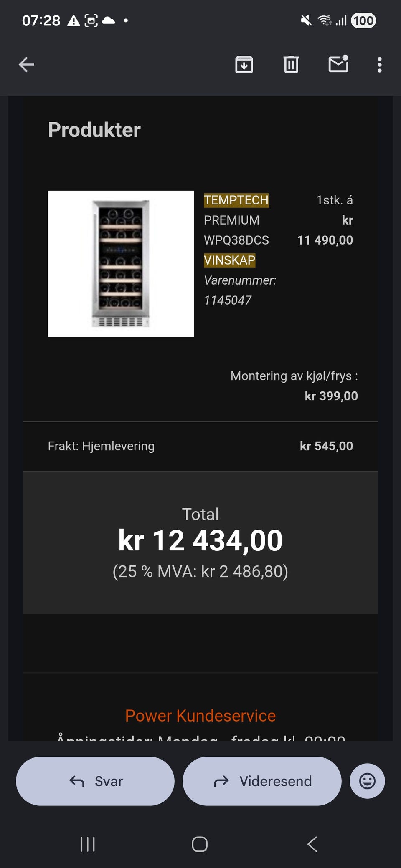The height and width of the screenshot is (868, 401).
Task: Tap the muted sound status icon
Action: tap(306, 20)
